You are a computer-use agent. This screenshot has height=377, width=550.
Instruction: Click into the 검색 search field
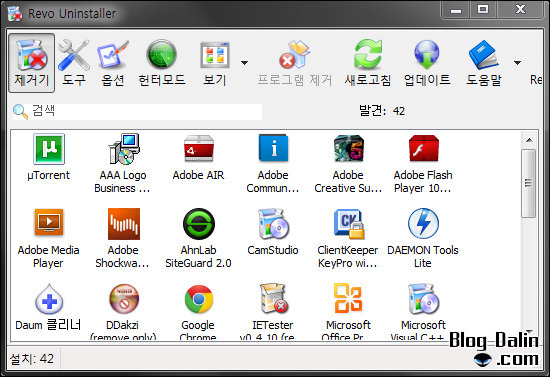(137, 112)
